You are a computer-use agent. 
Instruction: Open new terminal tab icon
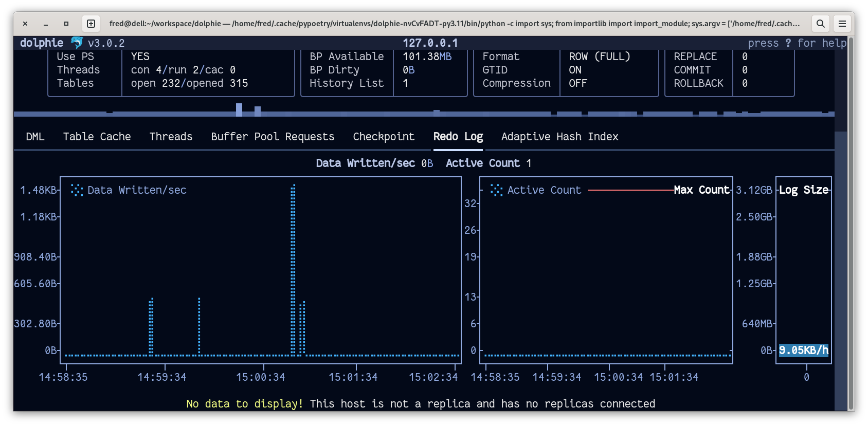91,24
